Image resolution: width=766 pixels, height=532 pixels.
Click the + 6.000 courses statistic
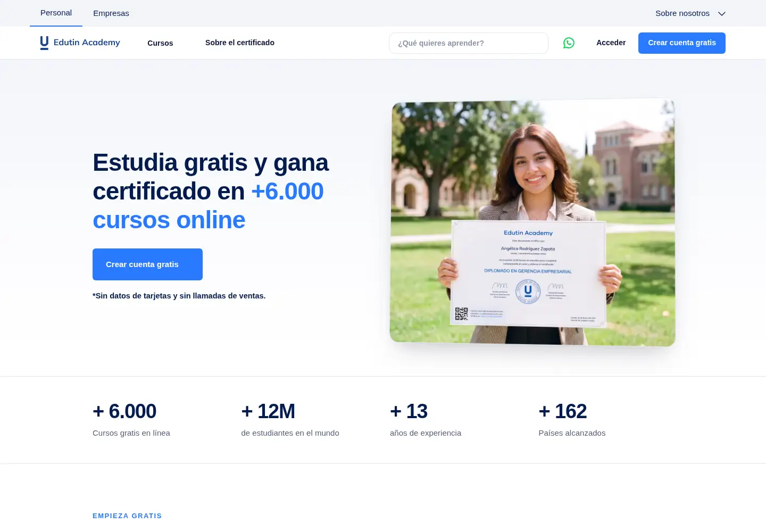pyautogui.click(x=124, y=411)
